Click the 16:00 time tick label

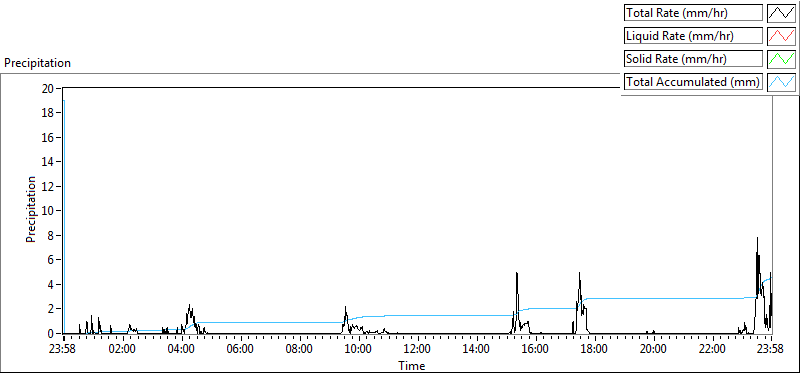[536, 350]
